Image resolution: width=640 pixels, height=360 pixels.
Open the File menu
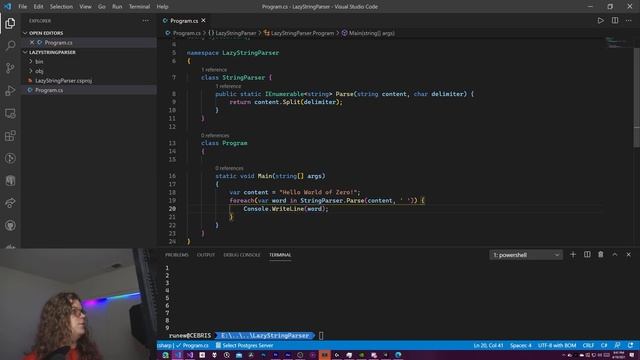22,7
